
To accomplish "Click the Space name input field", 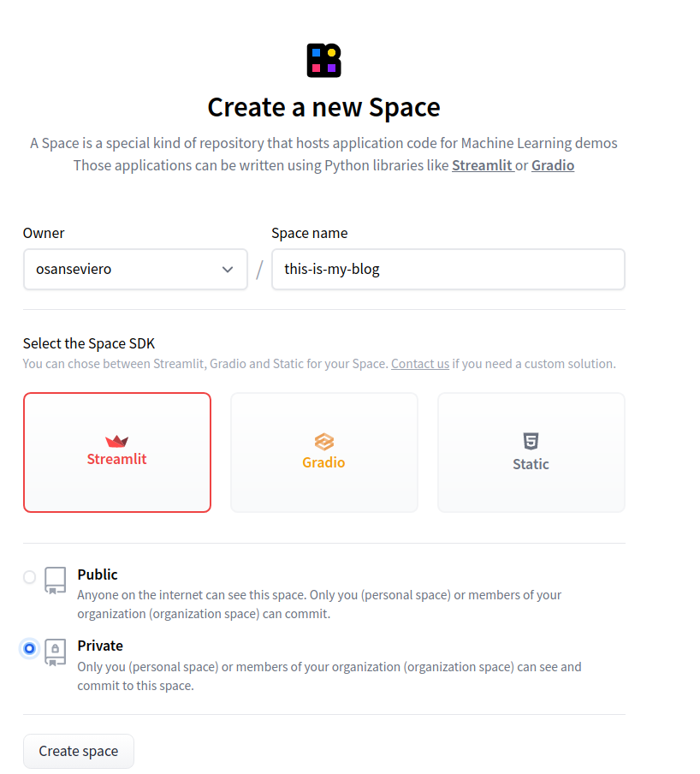I will coord(448,270).
